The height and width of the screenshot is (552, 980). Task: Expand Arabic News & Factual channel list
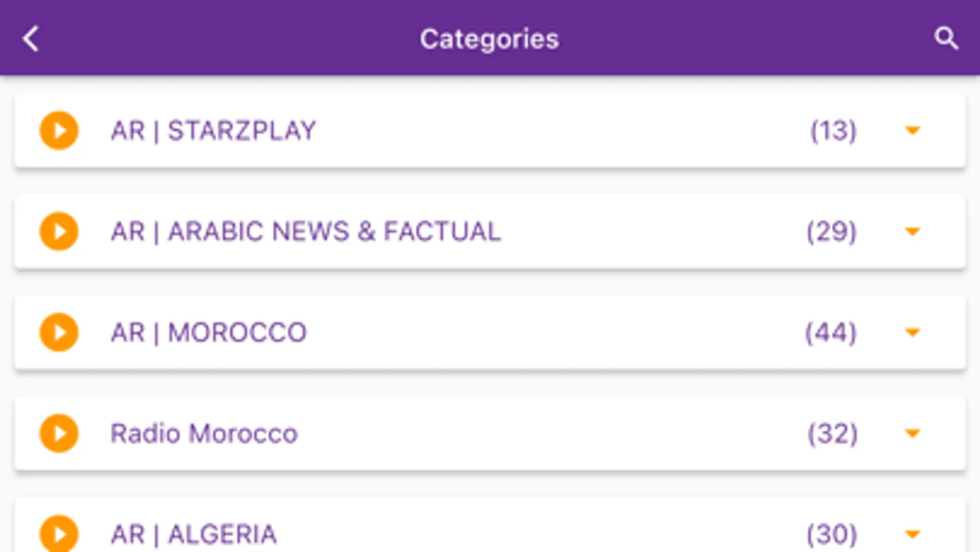tap(913, 231)
